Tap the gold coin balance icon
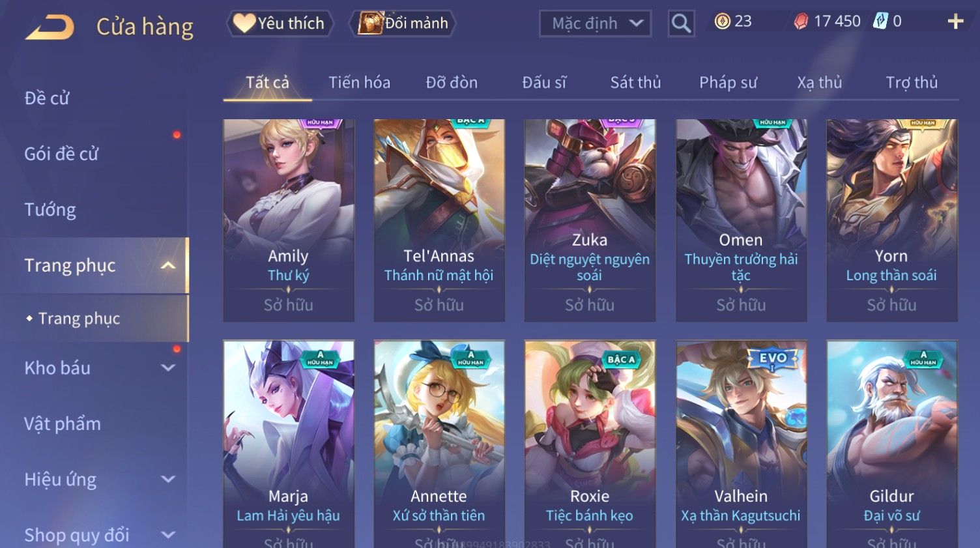 (x=722, y=22)
